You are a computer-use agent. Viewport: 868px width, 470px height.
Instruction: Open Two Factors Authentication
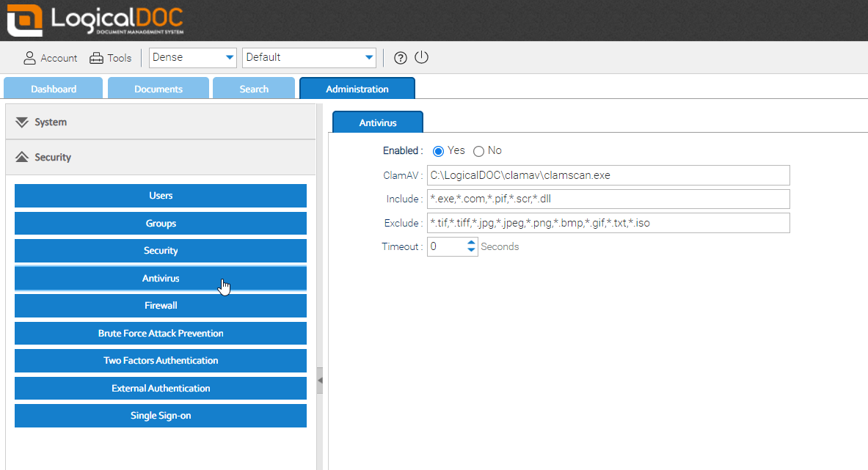161,361
